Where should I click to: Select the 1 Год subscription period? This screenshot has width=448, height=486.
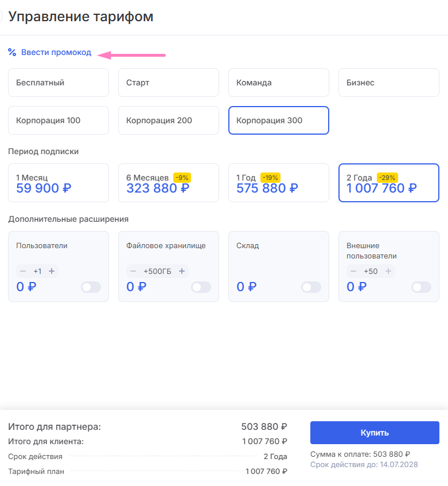coord(279,183)
